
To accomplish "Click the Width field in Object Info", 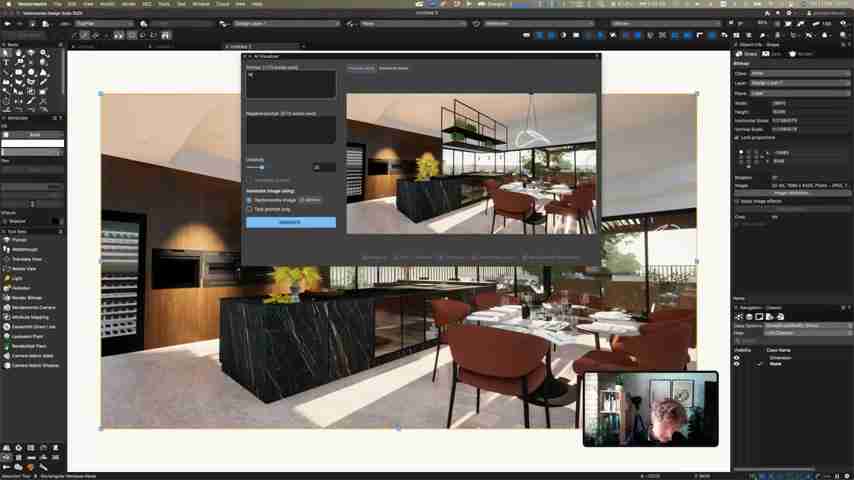I will click(x=809, y=103).
